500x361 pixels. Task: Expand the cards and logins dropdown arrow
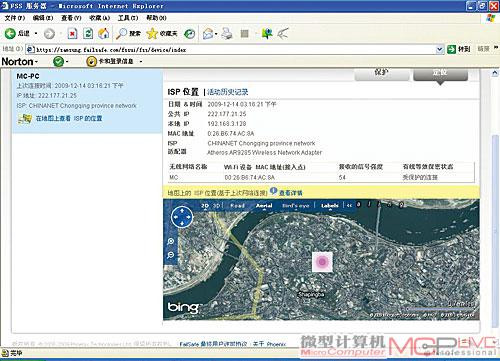click(141, 62)
